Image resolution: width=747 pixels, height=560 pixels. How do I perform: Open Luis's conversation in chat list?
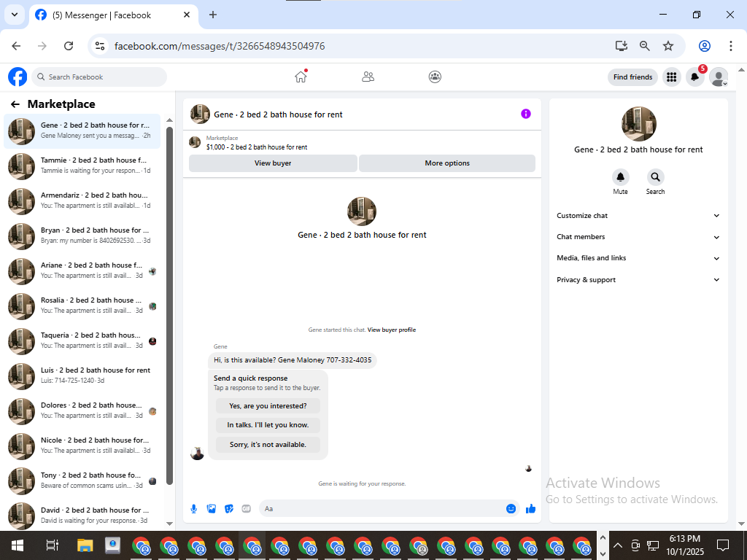(82, 376)
